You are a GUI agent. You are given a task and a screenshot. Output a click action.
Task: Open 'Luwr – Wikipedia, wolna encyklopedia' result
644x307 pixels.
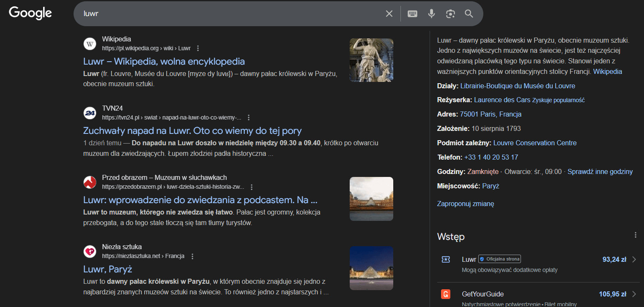click(x=164, y=61)
